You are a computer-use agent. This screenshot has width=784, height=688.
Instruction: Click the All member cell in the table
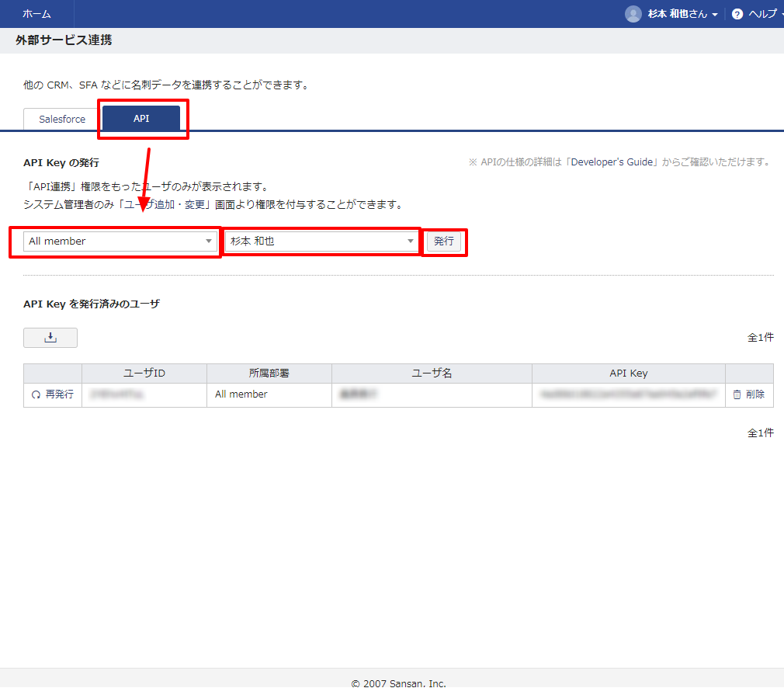[x=241, y=394]
